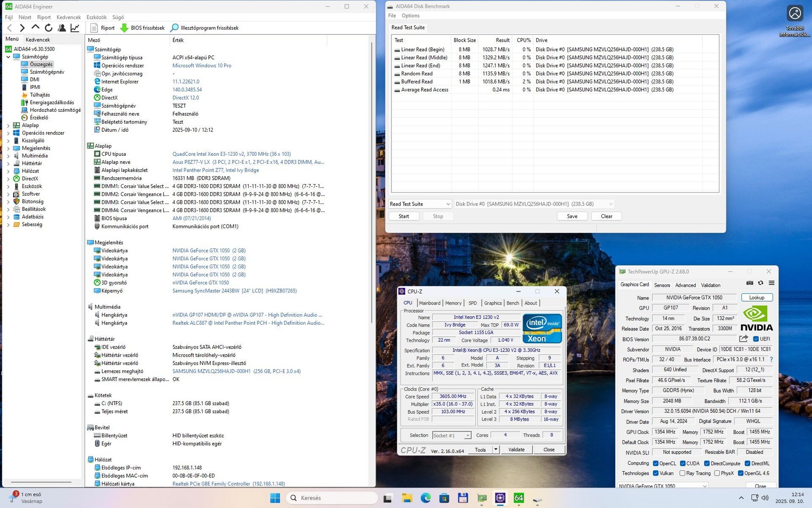
Task: Switch to GPU-Z Sensors tab
Action: [662, 285]
